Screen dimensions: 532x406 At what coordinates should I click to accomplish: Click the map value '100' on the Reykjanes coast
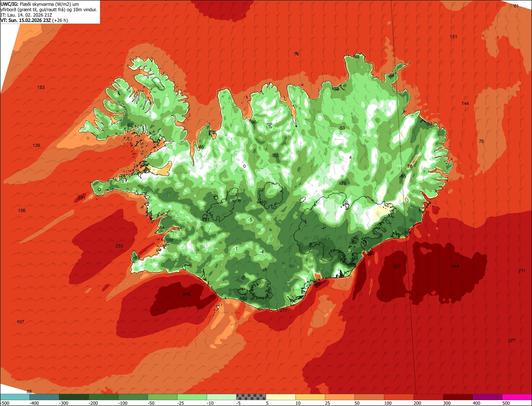(169, 240)
